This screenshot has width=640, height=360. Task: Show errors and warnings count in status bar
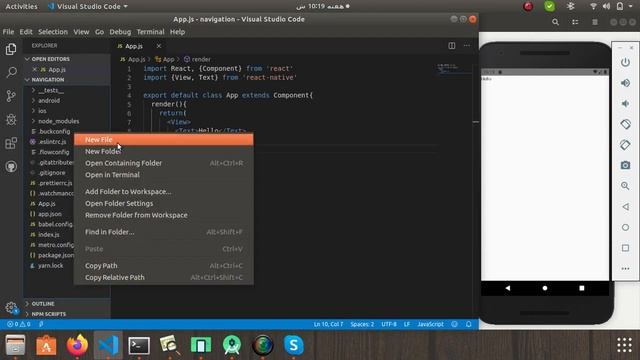(x=18, y=324)
